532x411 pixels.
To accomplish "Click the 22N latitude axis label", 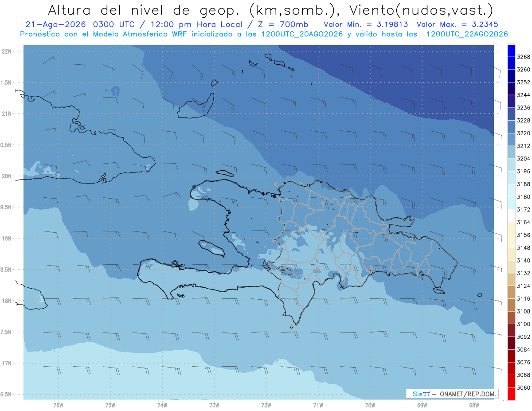I will 8,51.
